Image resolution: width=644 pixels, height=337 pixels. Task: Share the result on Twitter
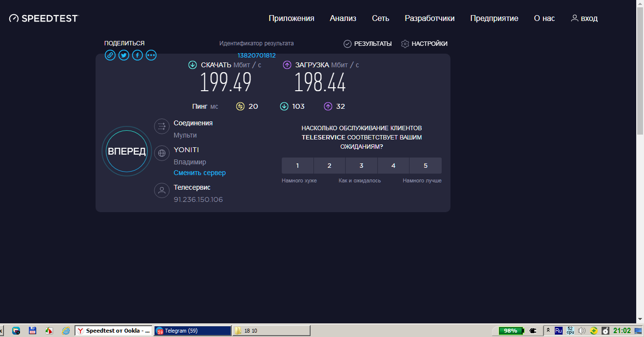(124, 55)
